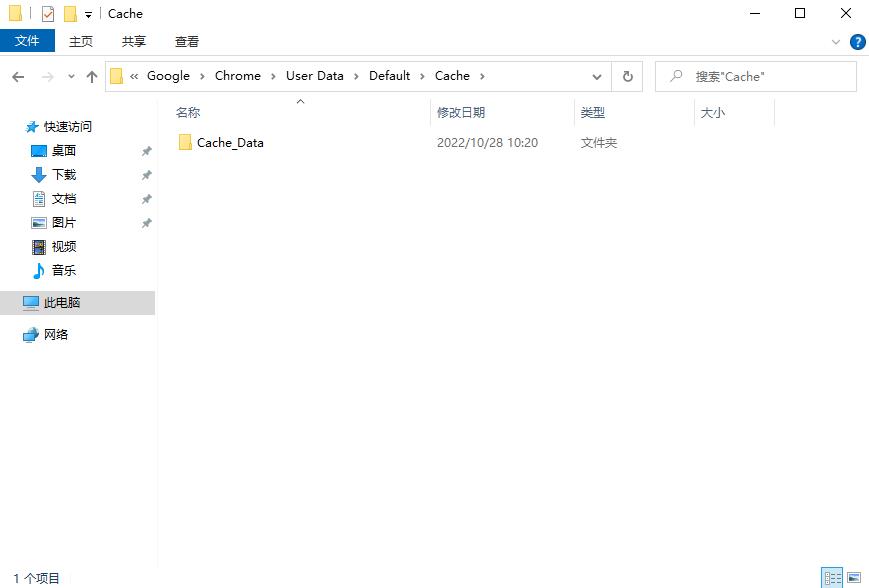Navigate to User Data in breadcrumb
This screenshot has height=588, width=869.
315,76
